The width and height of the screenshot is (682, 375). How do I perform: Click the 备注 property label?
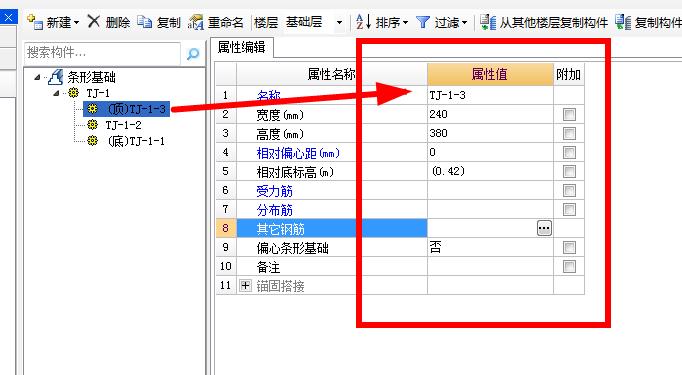(268, 267)
